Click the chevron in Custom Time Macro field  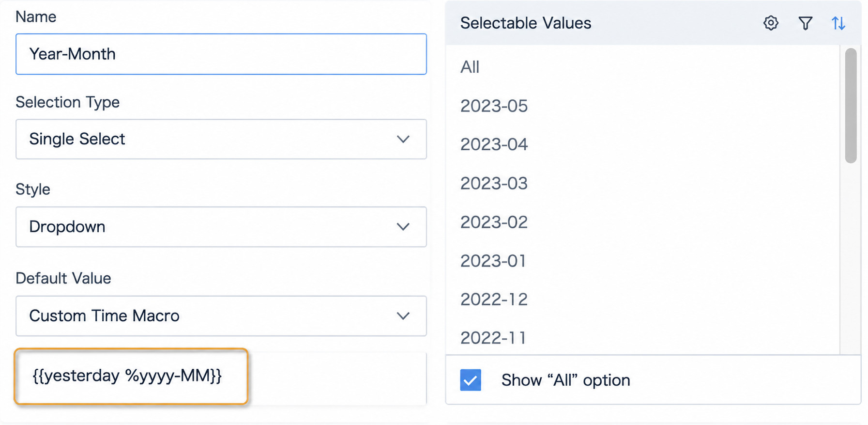403,316
